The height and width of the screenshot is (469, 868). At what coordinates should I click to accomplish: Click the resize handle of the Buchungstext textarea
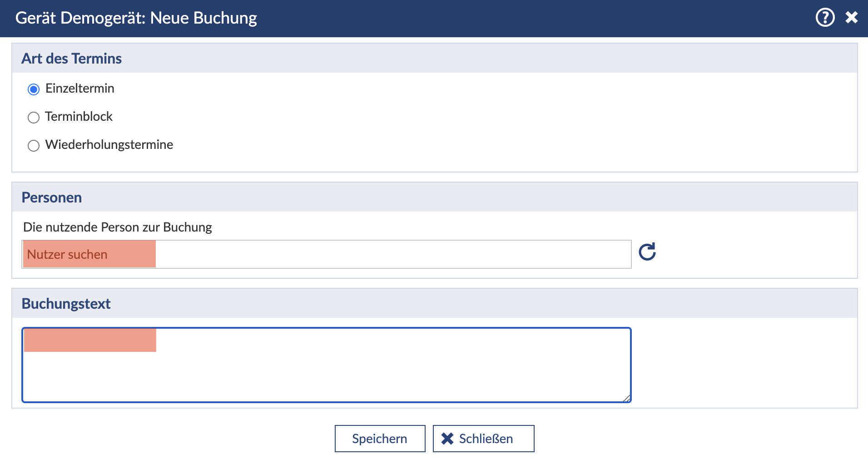(627, 398)
